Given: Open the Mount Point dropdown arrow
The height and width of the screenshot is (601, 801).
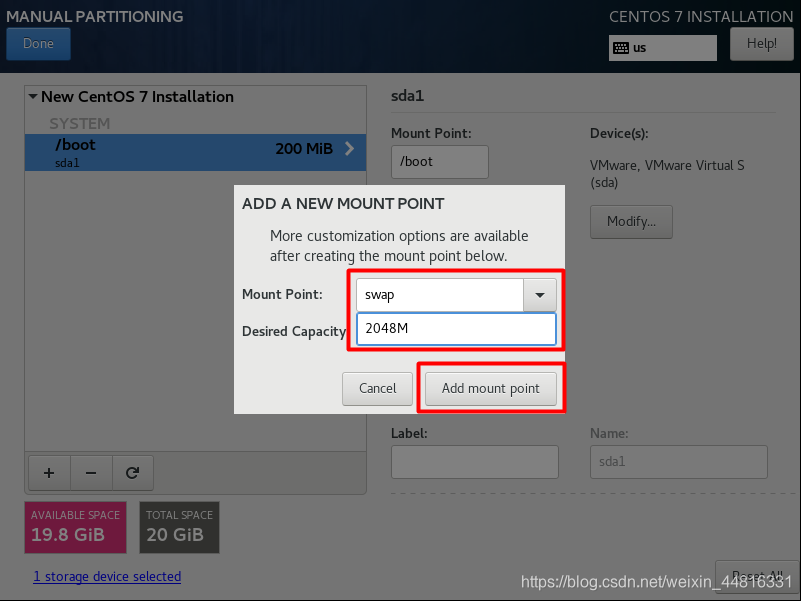Looking at the screenshot, I should point(539,295).
